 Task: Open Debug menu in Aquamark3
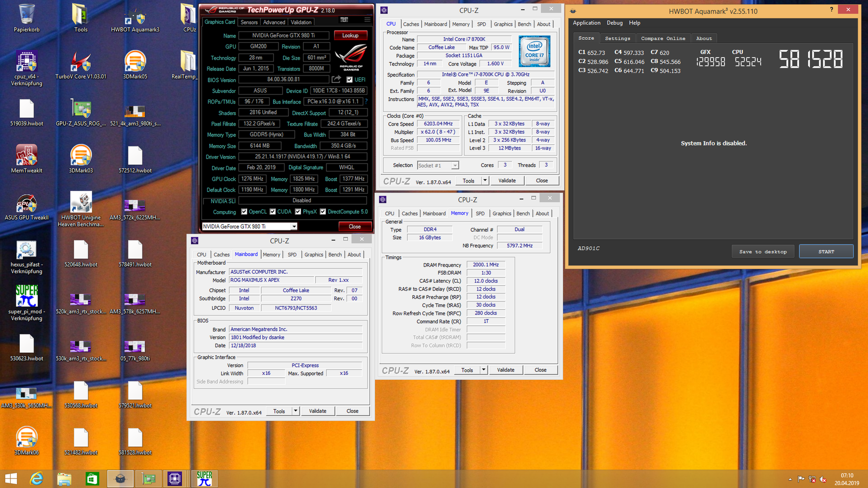pyautogui.click(x=614, y=23)
